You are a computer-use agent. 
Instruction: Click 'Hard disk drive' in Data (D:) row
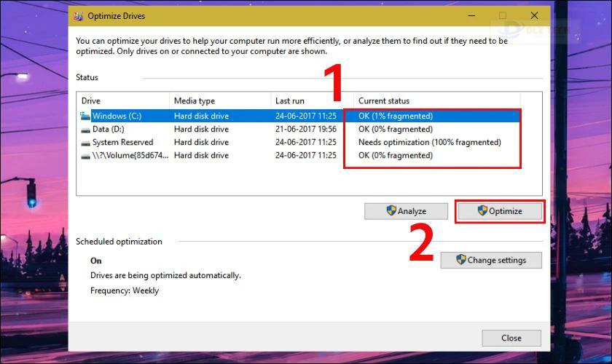coord(201,129)
